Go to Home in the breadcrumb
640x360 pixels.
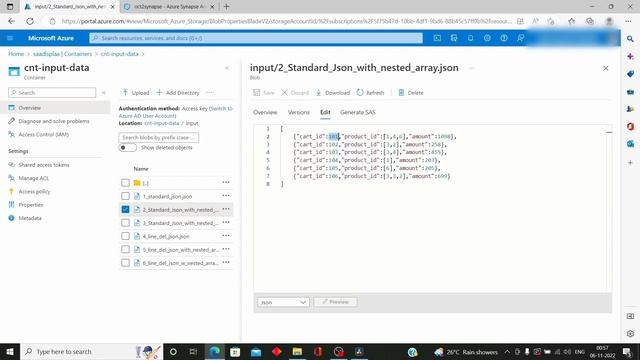click(x=16, y=54)
